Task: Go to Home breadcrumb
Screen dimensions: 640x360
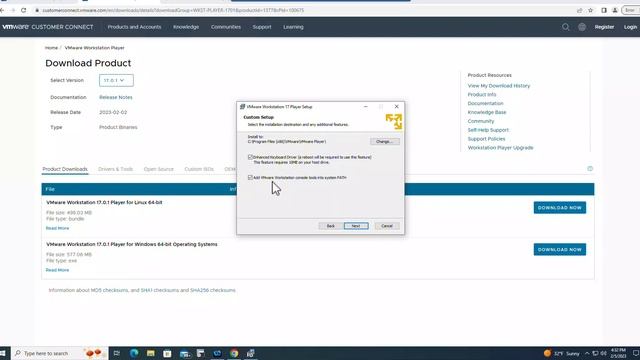Action: [x=51, y=48]
